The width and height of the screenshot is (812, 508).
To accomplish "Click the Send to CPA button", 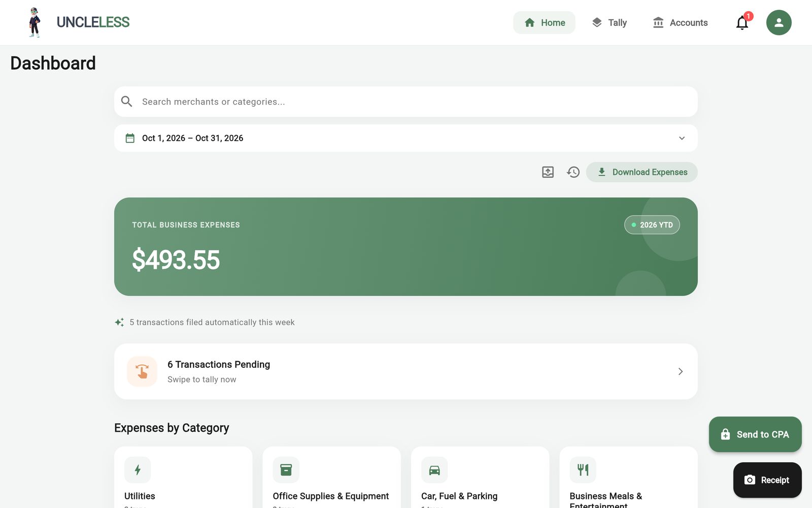I will (755, 434).
